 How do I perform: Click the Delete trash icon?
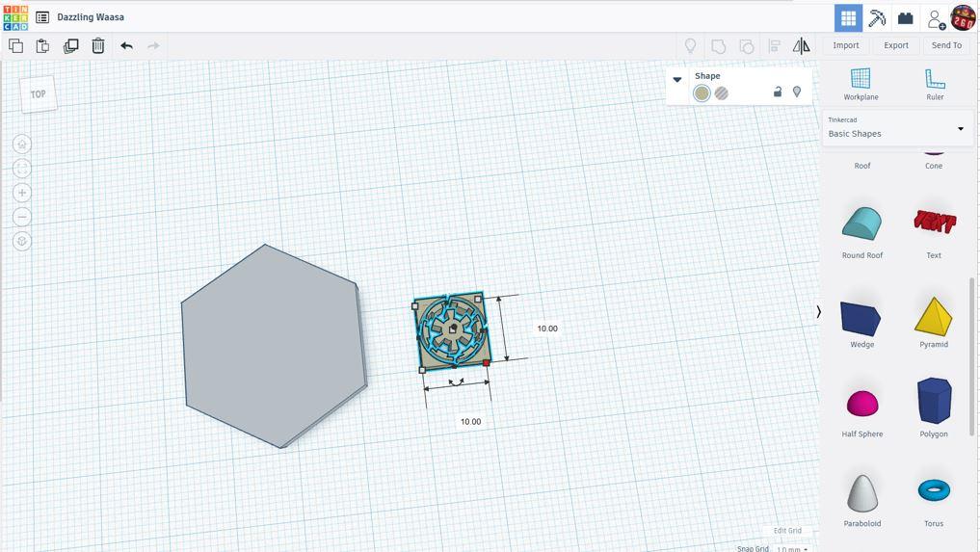pyautogui.click(x=98, y=45)
